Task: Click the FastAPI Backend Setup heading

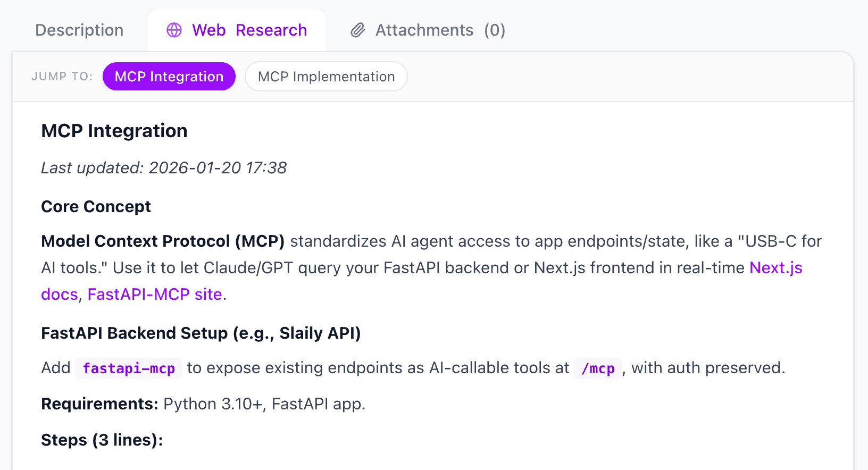Action: 201,333
